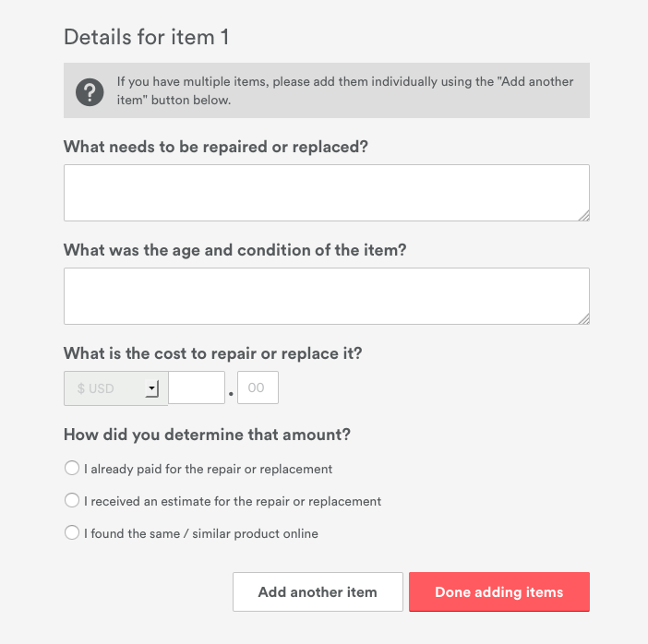Screen dimensions: 648x644
Task: Focus the whole dollar cost amount field
Action: click(x=197, y=388)
